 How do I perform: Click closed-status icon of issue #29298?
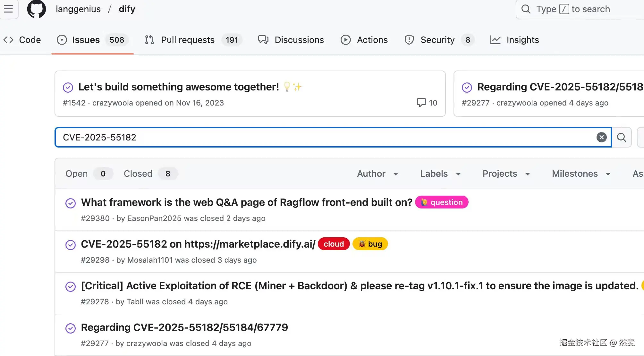click(x=71, y=245)
